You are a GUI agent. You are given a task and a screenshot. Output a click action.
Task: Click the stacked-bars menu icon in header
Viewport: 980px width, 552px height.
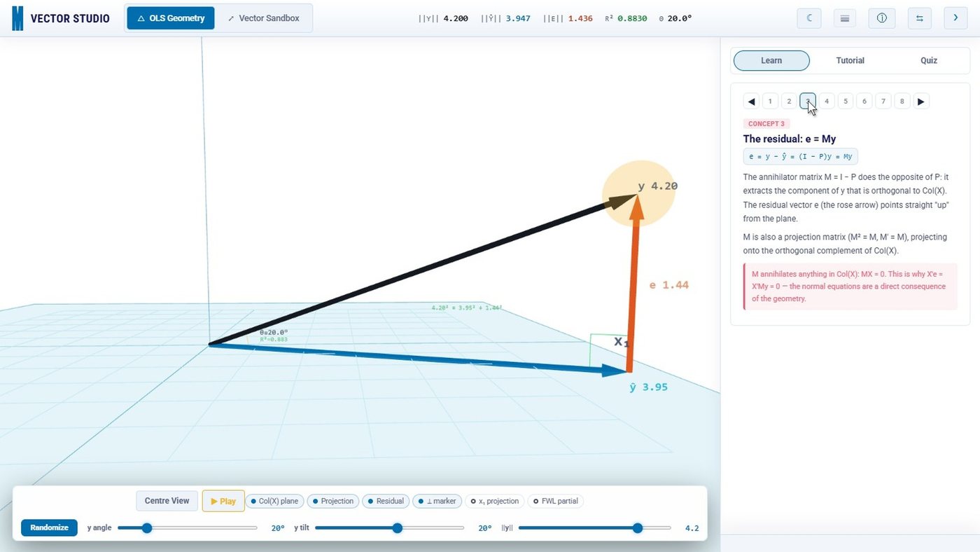(845, 18)
